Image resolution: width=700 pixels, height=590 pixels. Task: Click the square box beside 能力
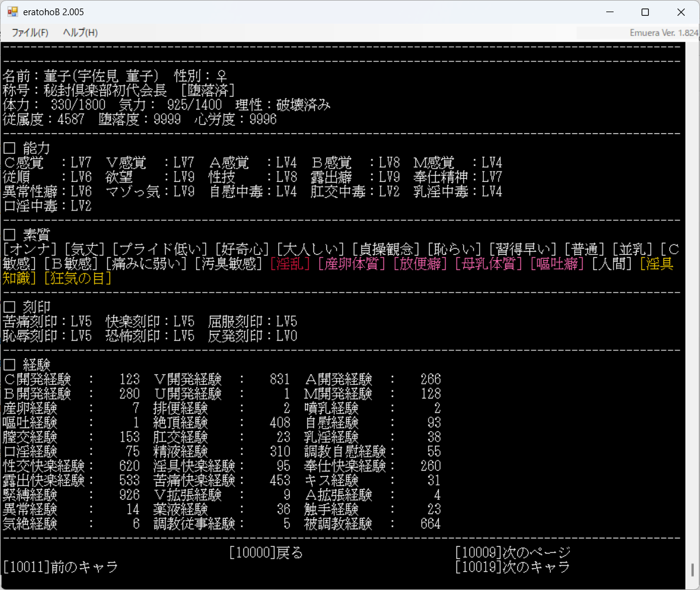(9, 148)
